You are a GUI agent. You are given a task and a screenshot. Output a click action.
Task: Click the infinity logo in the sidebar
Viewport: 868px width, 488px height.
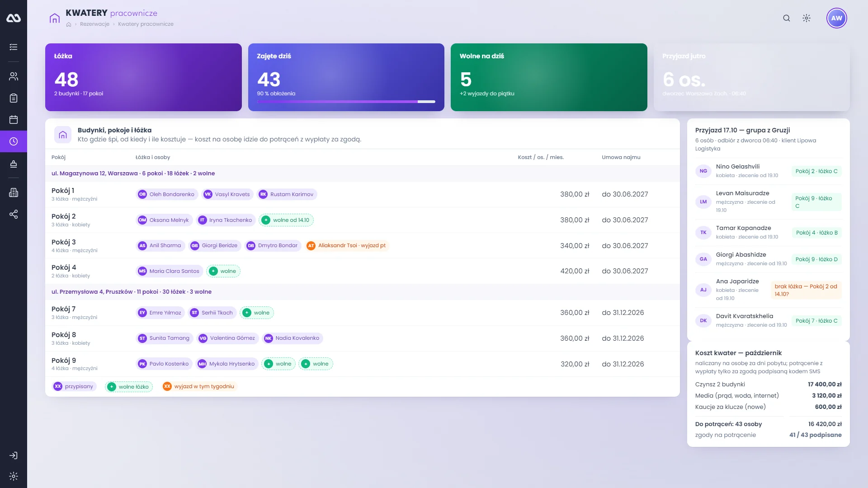[14, 18]
